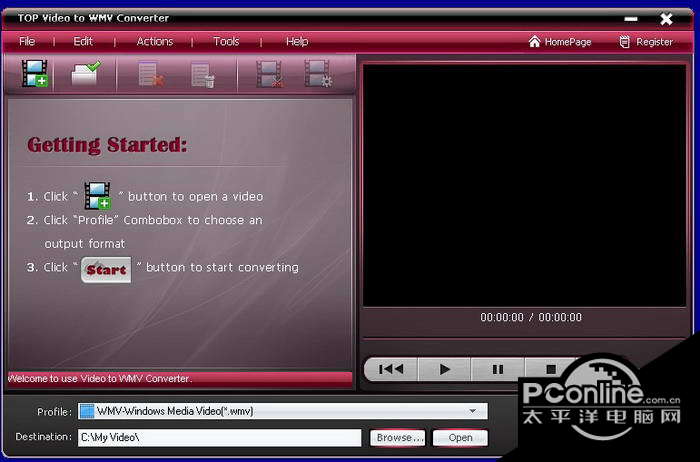Click the printer-with-checkmark toolbar icon
This screenshot has width=700, height=462.
click(x=86, y=73)
